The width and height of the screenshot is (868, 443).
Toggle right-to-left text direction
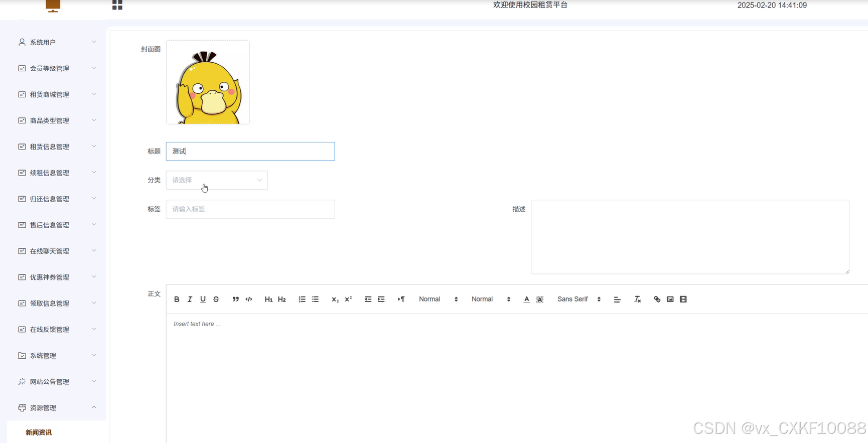401,299
